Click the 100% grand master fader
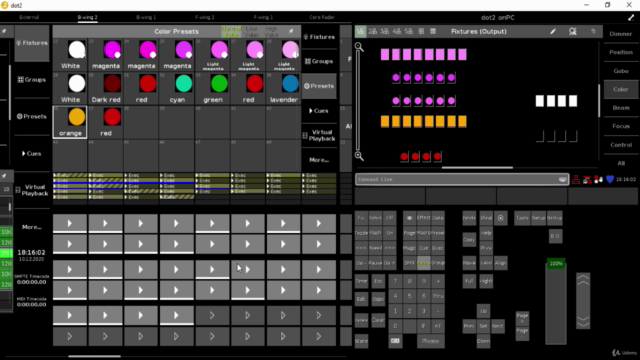Image resolution: width=640 pixels, height=360 pixels. coord(556,302)
